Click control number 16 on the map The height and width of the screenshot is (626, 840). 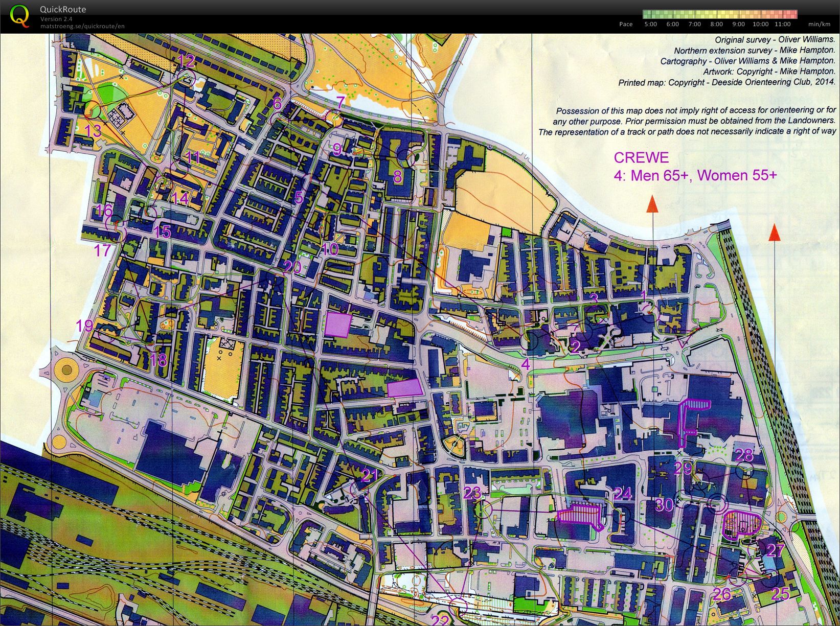104,211
